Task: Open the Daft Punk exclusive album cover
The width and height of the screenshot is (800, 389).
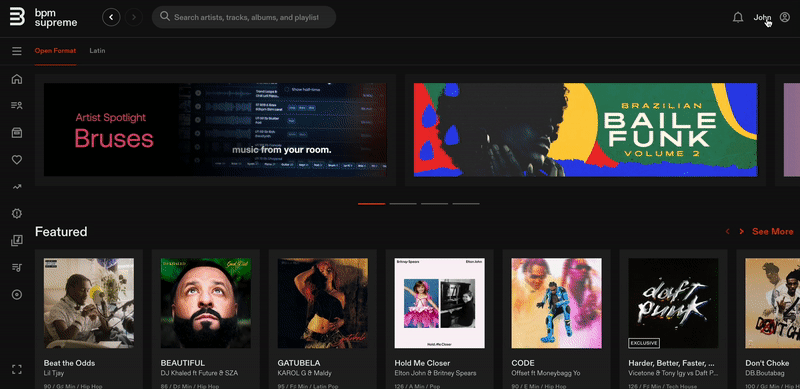Action: pos(673,303)
